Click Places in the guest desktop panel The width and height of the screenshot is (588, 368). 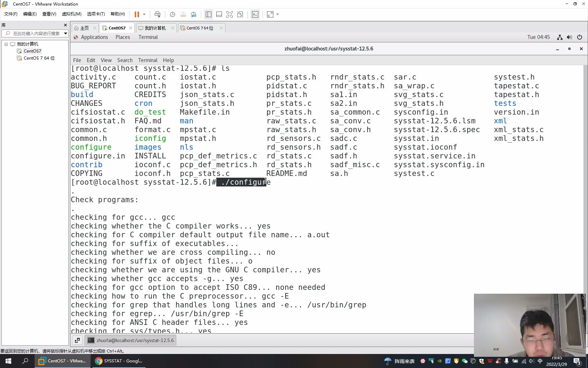click(123, 38)
